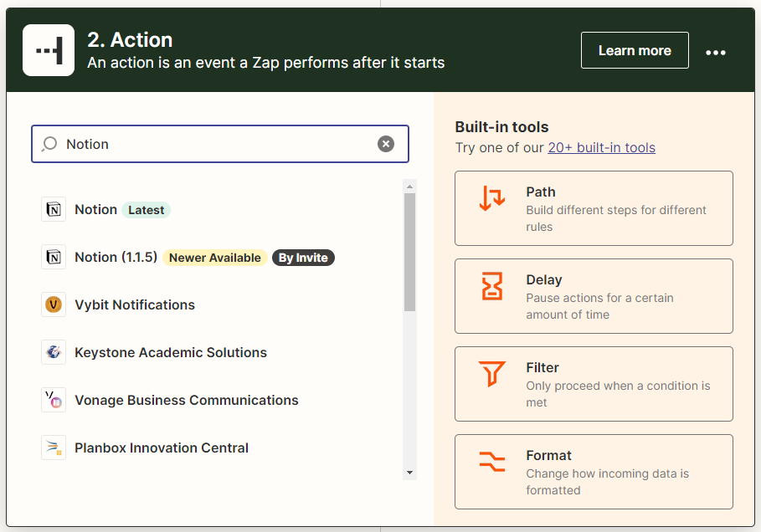
Task: Click the Path arrows icon
Action: 492,198
